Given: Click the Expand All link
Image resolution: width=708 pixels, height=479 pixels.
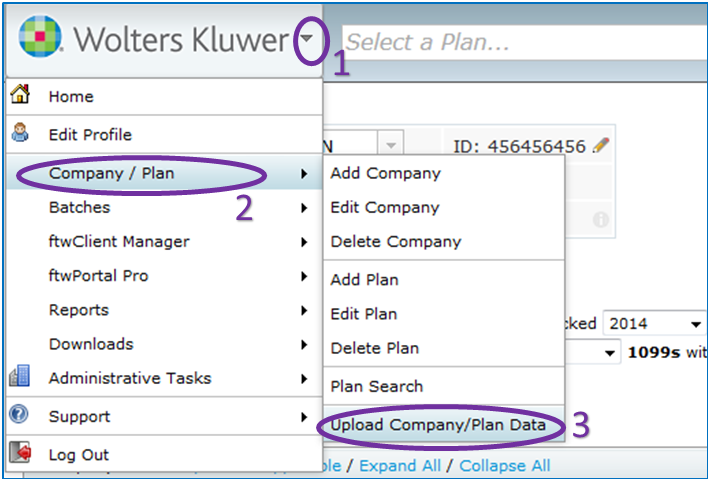Looking at the screenshot, I should tap(400, 466).
